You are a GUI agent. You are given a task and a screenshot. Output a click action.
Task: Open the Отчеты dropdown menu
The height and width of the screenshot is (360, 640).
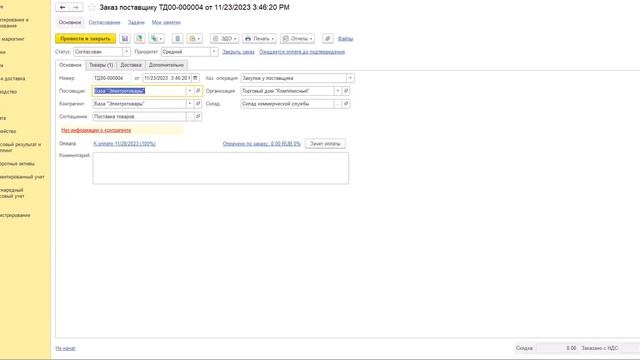tap(298, 38)
